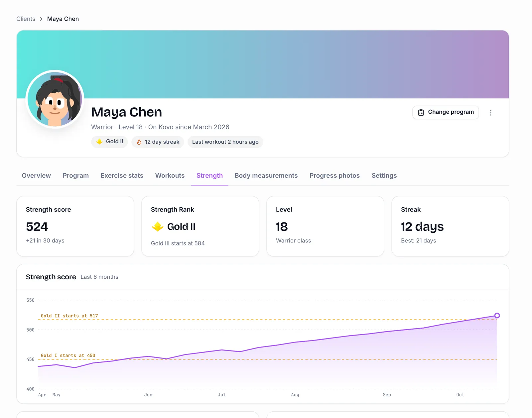
Task: Click 'Last 6 months' chart label
Action: pyautogui.click(x=99, y=277)
